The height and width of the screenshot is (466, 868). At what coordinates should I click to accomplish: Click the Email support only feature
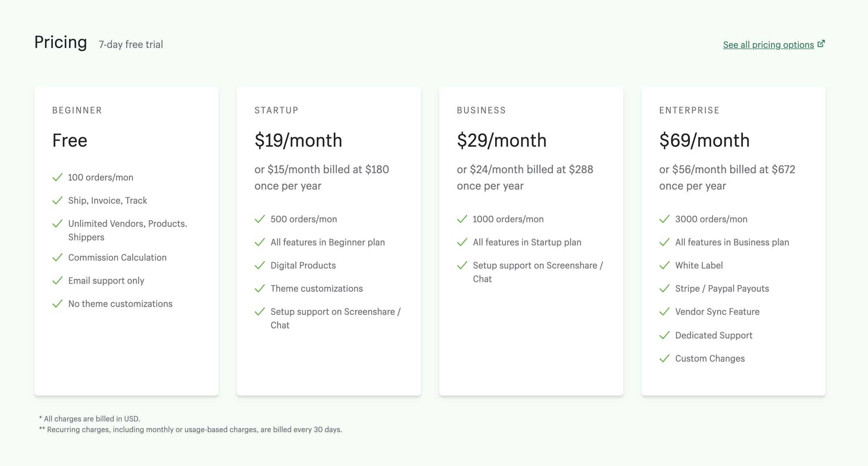tap(106, 281)
